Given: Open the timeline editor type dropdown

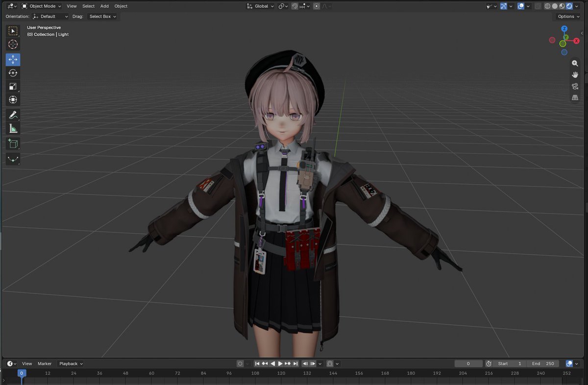Looking at the screenshot, I should tap(12, 363).
